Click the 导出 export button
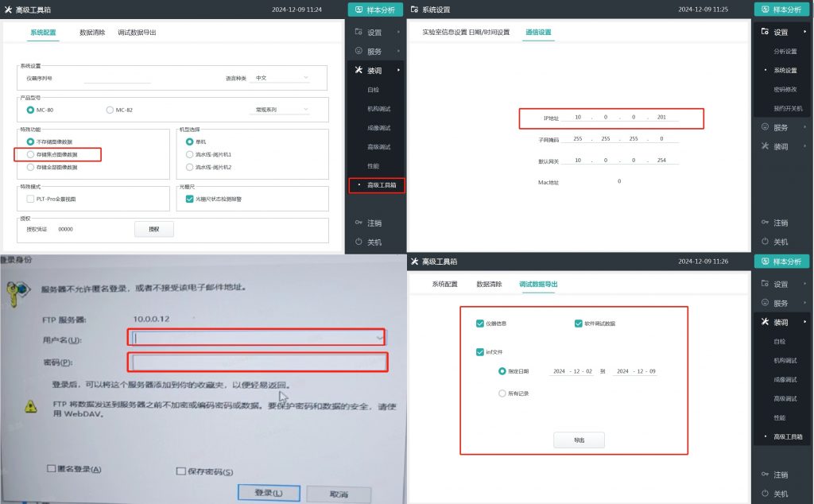The width and height of the screenshot is (814, 504). (x=579, y=440)
